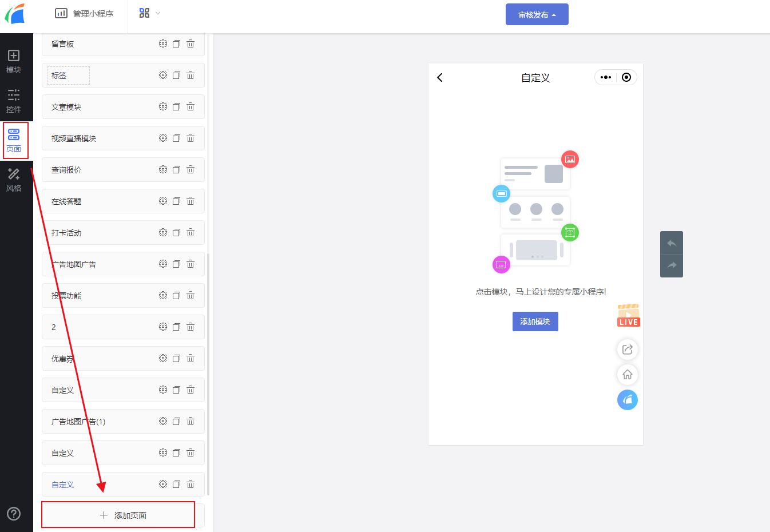Click the blue logo floating button
The height and width of the screenshot is (532, 770).
(x=628, y=400)
